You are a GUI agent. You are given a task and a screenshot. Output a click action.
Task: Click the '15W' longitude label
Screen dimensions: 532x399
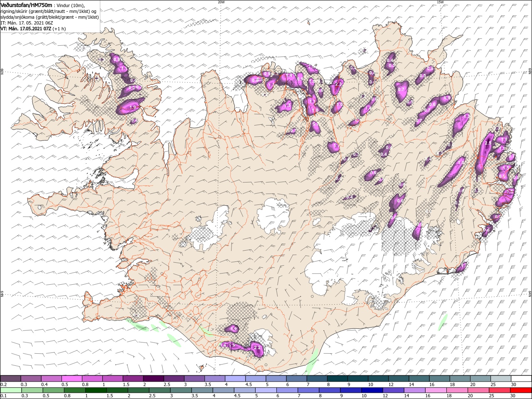point(440,2)
